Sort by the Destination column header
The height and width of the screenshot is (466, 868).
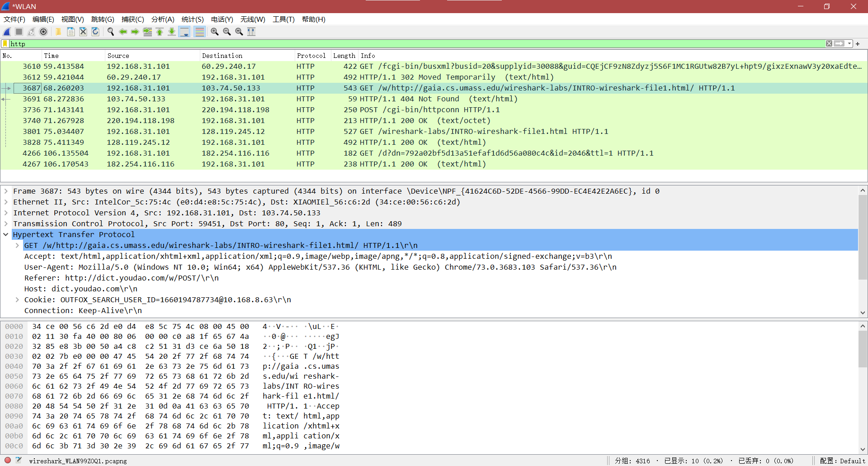point(247,56)
